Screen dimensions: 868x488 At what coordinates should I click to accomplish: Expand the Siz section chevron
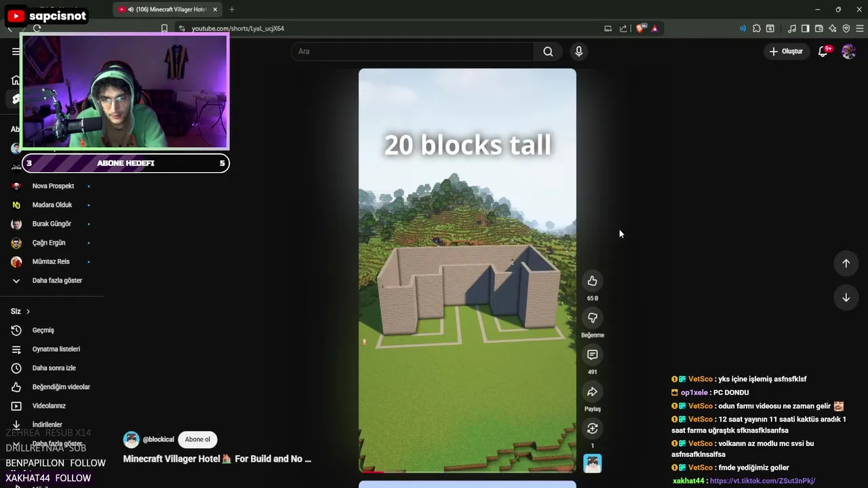[x=28, y=312]
